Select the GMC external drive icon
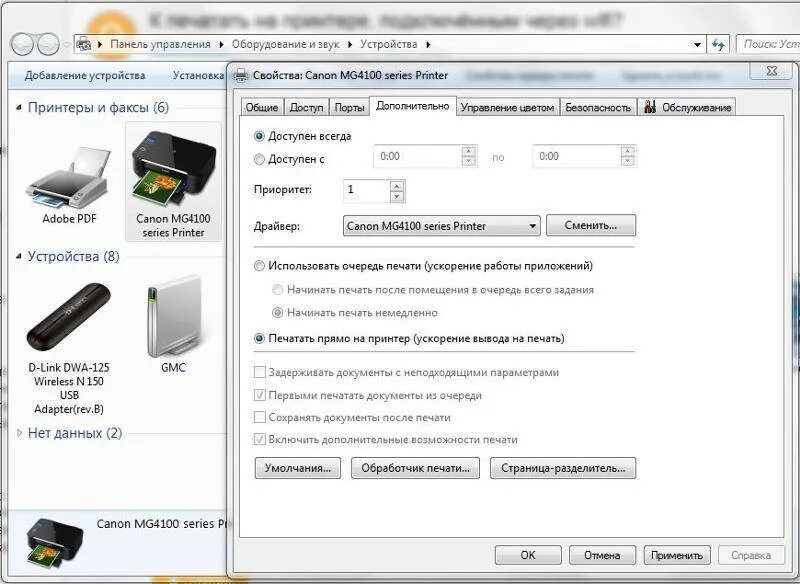Screen dimensions: 800x584 (173, 316)
